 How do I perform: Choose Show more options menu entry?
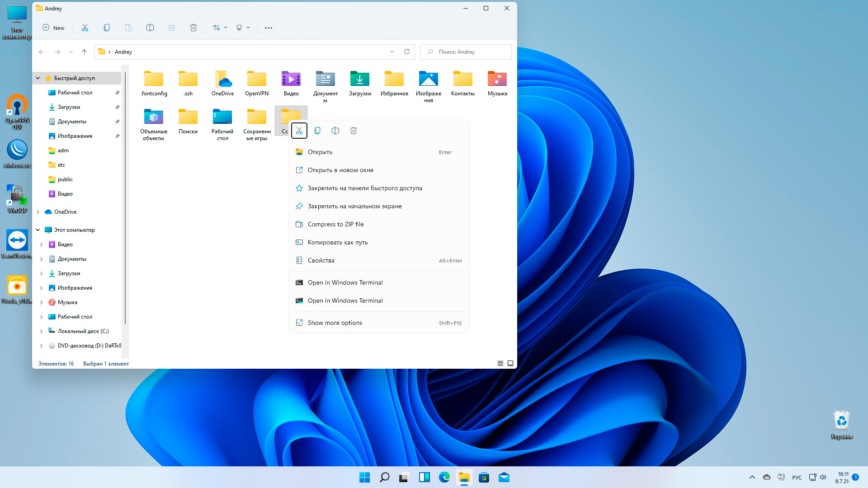pos(335,323)
